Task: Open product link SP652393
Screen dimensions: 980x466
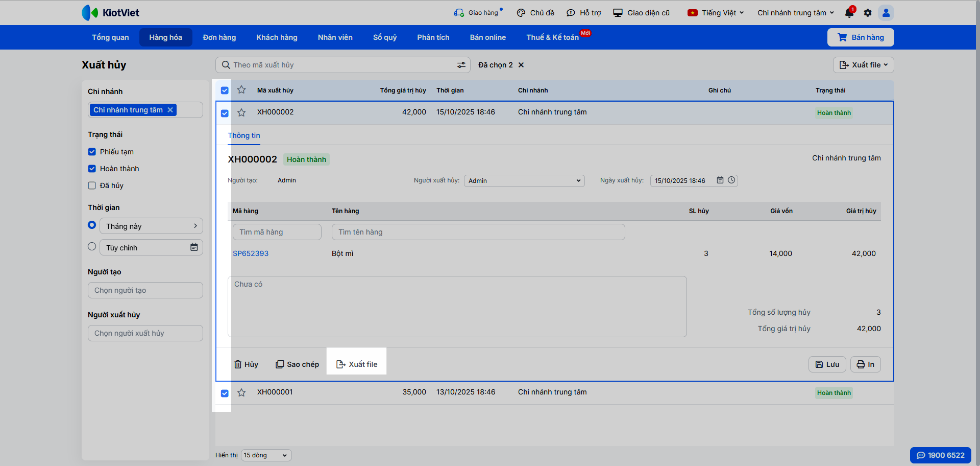Action: tap(251, 253)
